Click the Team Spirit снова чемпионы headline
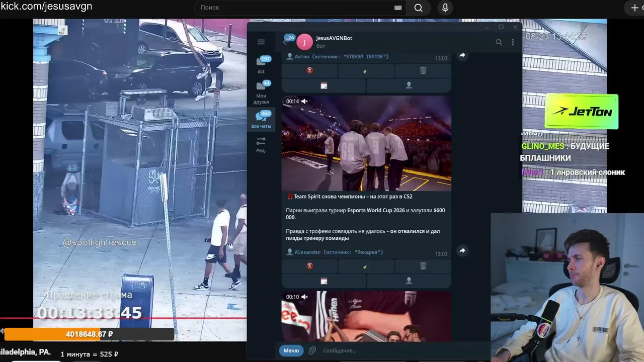This screenshot has height=362, width=644. tap(353, 196)
